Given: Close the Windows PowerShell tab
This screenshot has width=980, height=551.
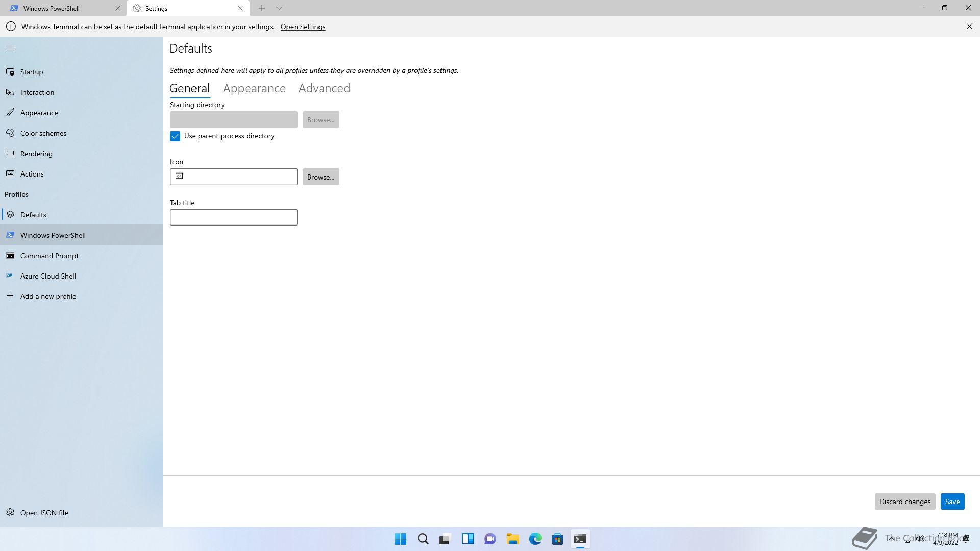Looking at the screenshot, I should point(118,8).
